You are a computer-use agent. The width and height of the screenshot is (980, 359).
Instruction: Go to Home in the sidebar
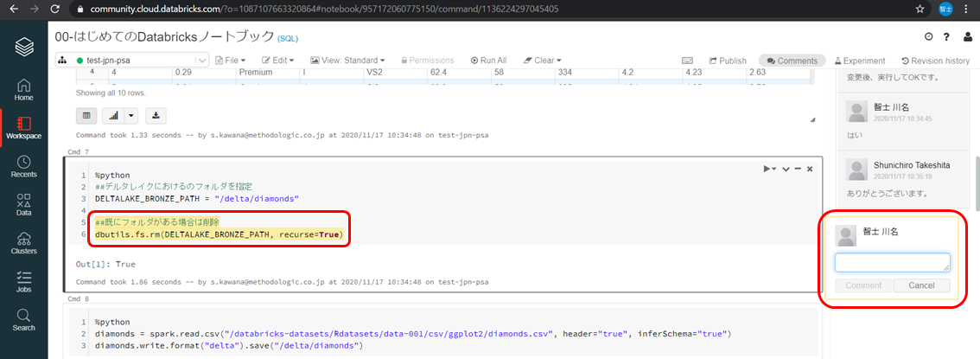[23, 89]
